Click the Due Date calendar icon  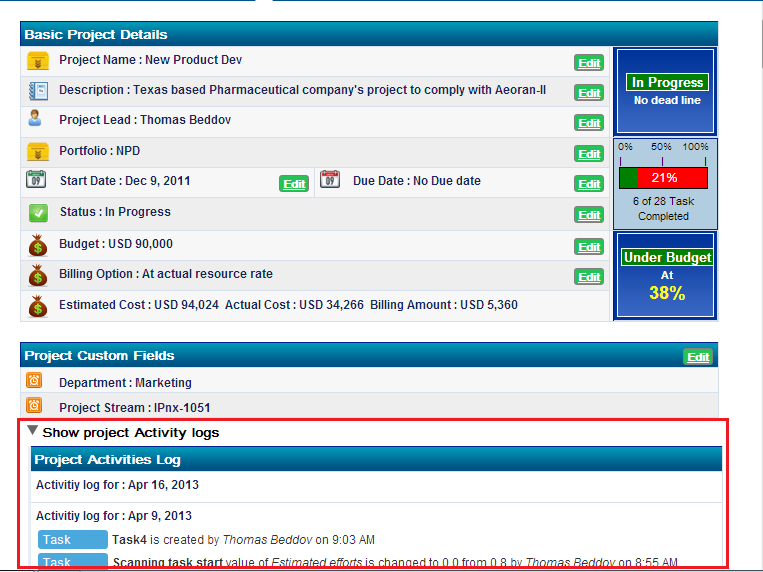point(330,181)
